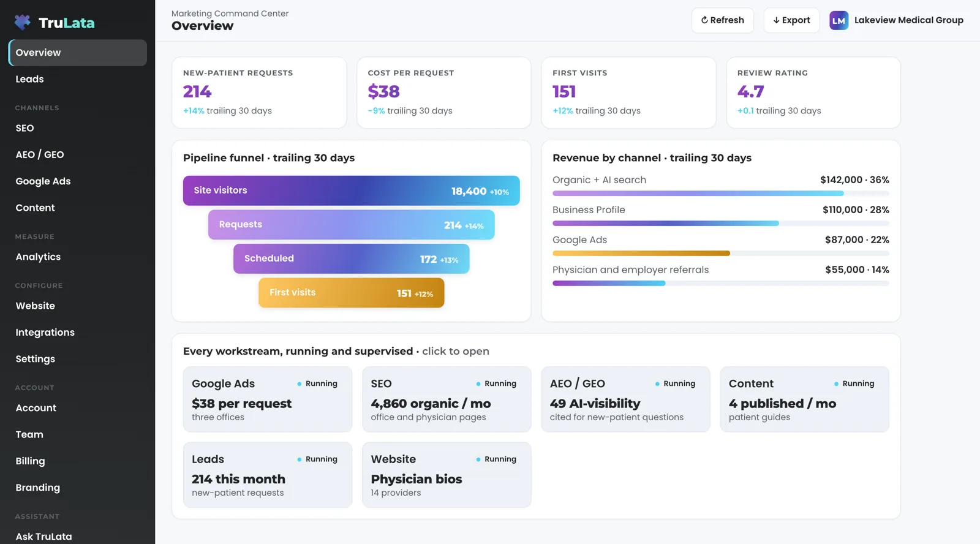Image resolution: width=980 pixels, height=544 pixels.
Task: Click the First visits funnel bar
Action: point(352,293)
